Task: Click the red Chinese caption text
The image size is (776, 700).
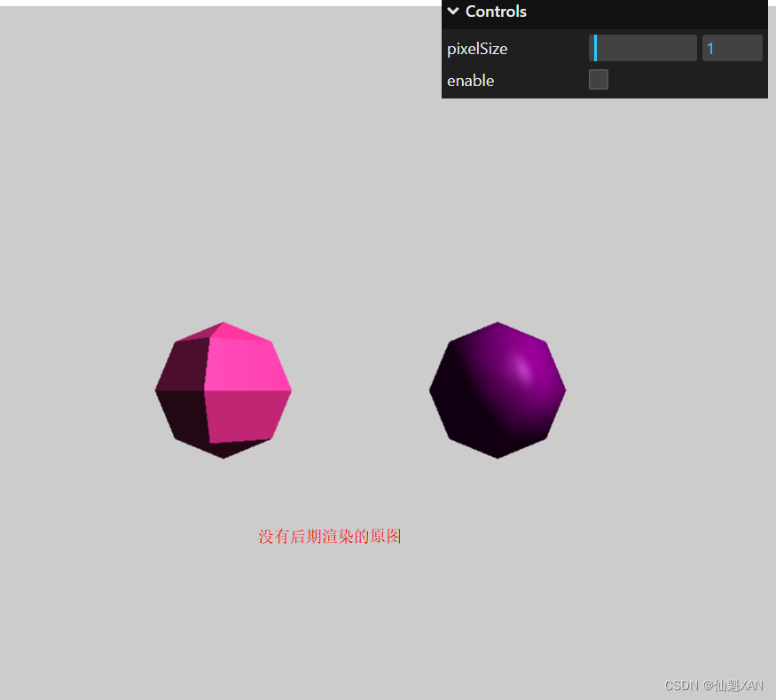Action: coord(330,536)
